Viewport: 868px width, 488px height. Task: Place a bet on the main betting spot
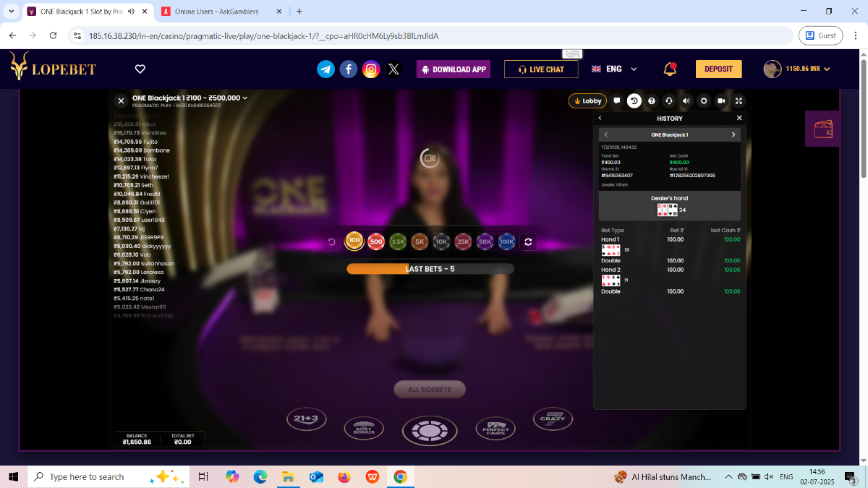[430, 431]
